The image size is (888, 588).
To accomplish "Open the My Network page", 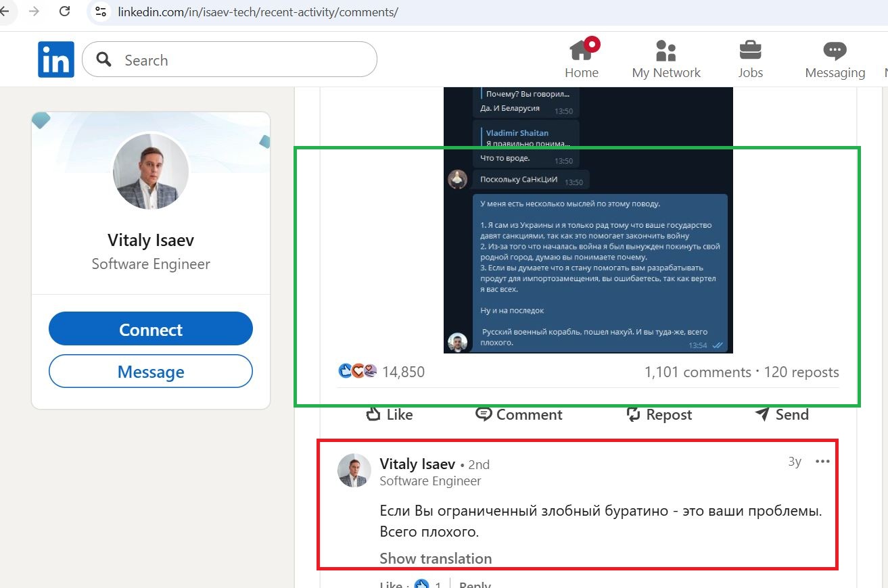I will 666,59.
